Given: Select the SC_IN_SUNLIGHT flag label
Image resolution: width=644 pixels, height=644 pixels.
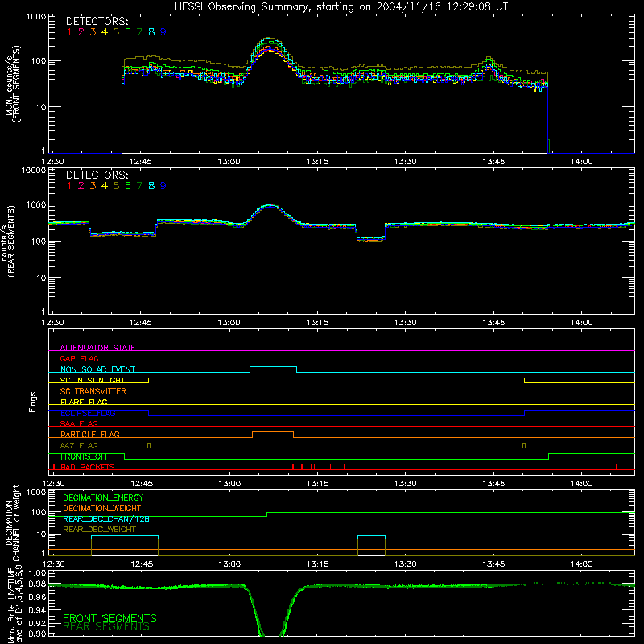Looking at the screenshot, I should pos(93,380).
